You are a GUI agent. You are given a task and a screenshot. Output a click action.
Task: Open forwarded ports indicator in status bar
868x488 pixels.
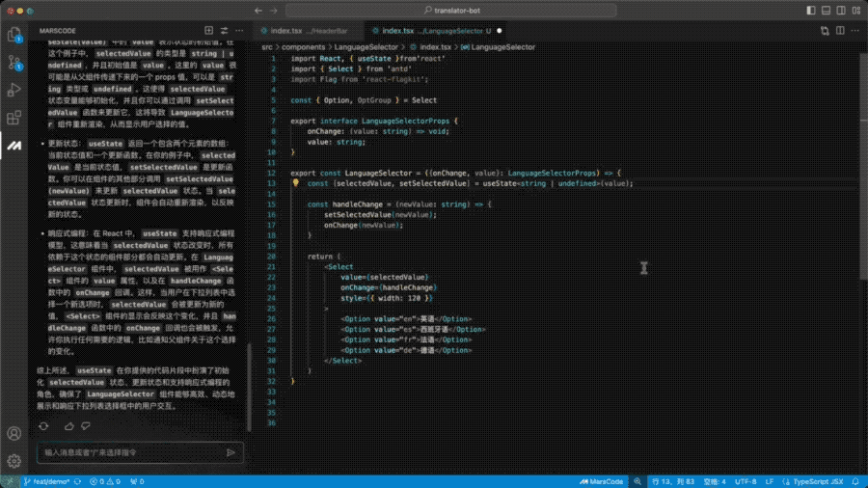click(x=137, y=481)
